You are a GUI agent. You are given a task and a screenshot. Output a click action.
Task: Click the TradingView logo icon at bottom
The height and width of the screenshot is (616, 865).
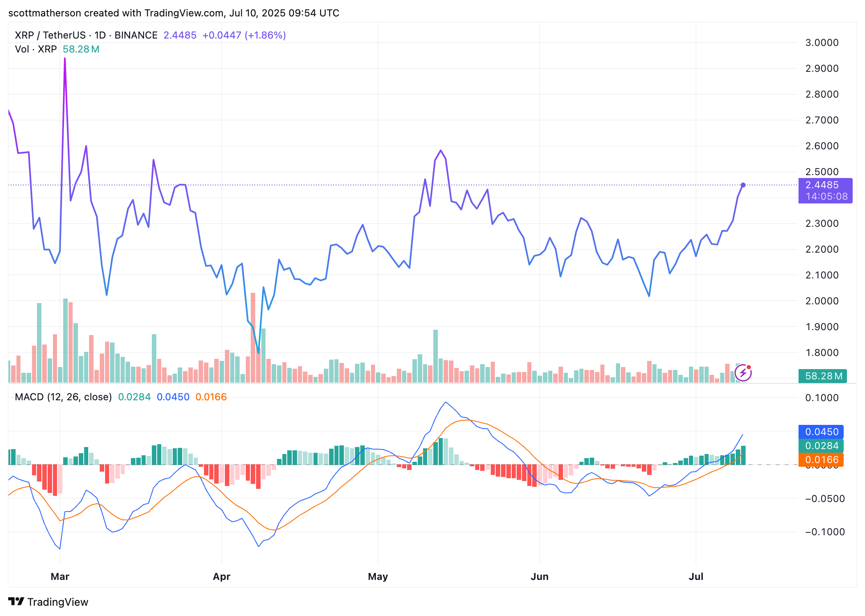16,601
